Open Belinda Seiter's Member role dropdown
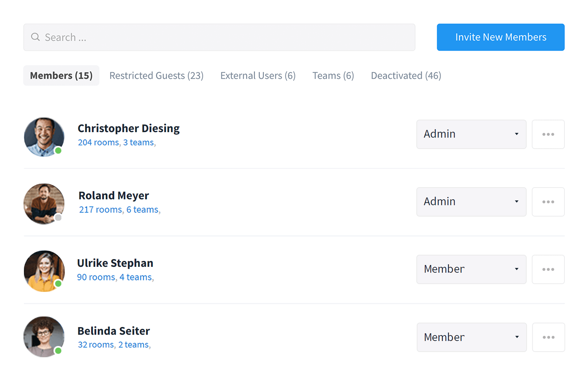Viewport: 588px width, 392px height. (472, 337)
